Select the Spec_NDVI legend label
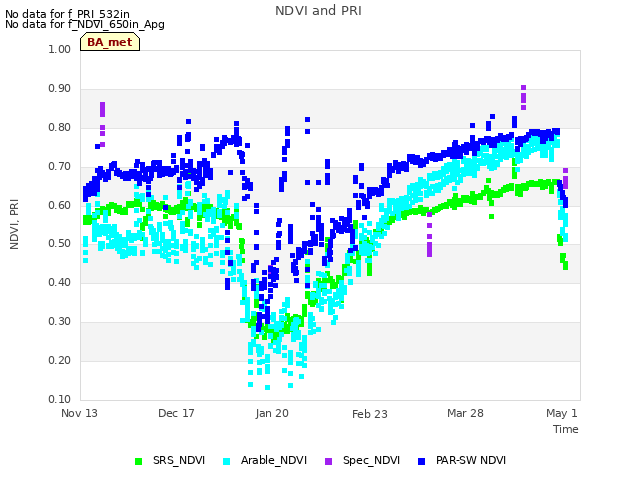Screen dimensions: 640x480 tap(371, 460)
